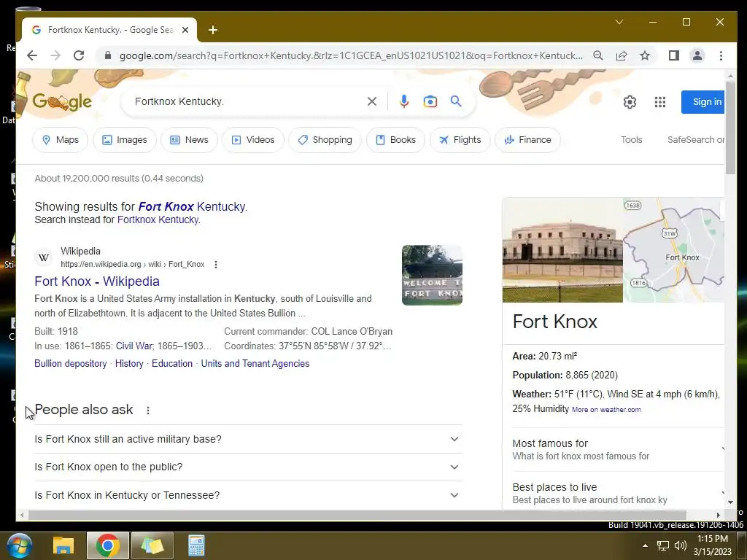Screen dimensions: 747x560
Task: Open Chrome three-dot menu
Action: (x=721, y=55)
